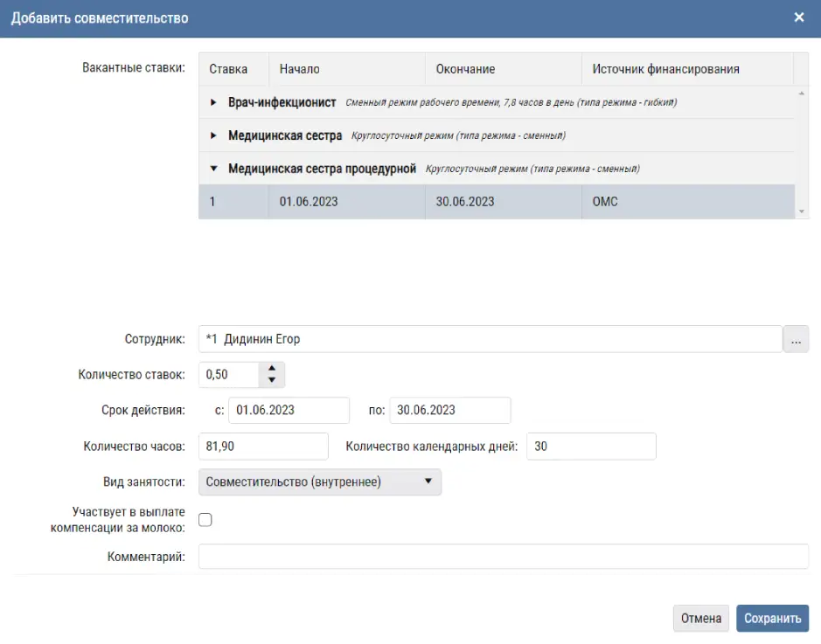Expand the Врач-инфекционист group
Viewport: 821px width, 644px height.
[x=213, y=102]
